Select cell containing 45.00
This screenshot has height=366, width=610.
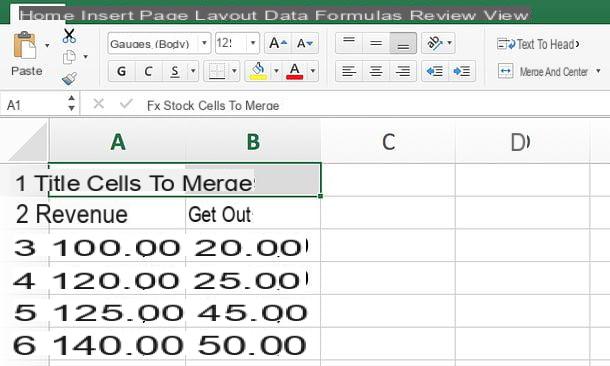pos(253,312)
